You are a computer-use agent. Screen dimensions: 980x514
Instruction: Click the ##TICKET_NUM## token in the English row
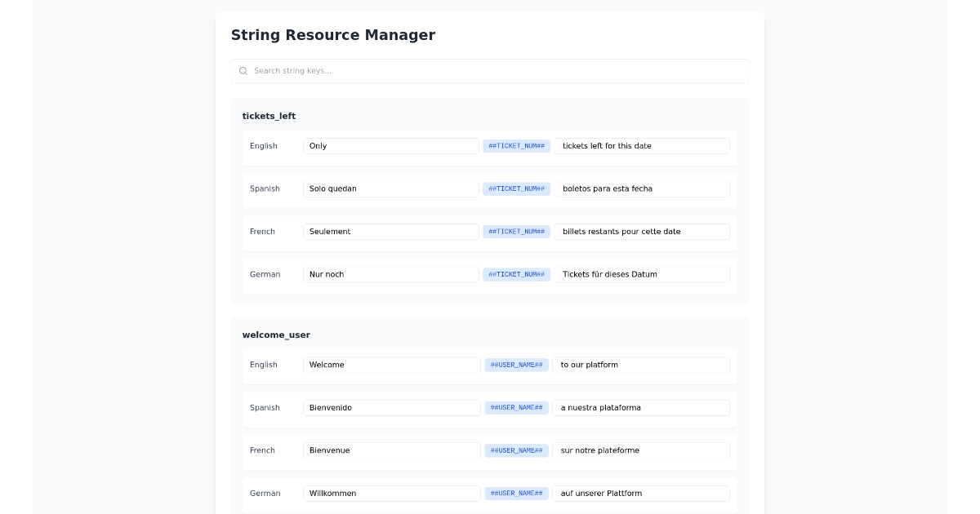[x=516, y=145]
